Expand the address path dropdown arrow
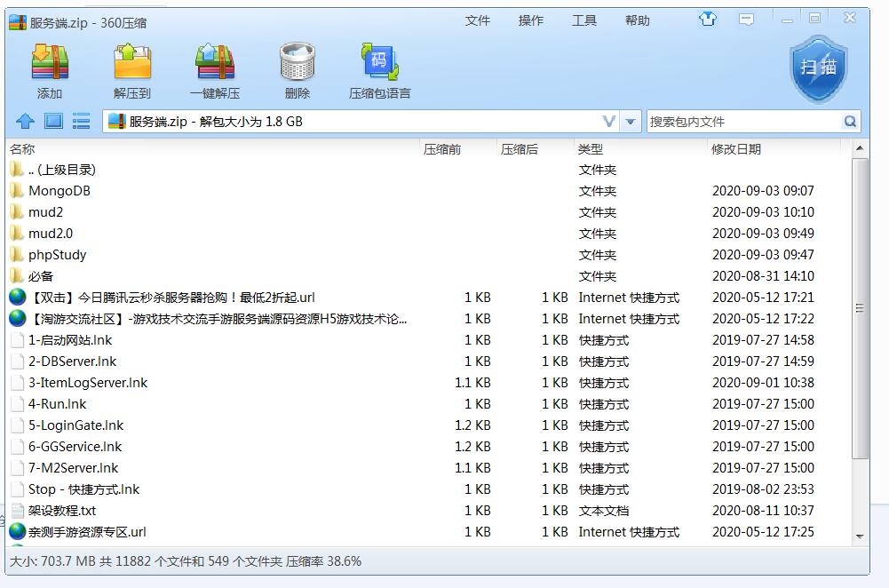 click(x=631, y=122)
